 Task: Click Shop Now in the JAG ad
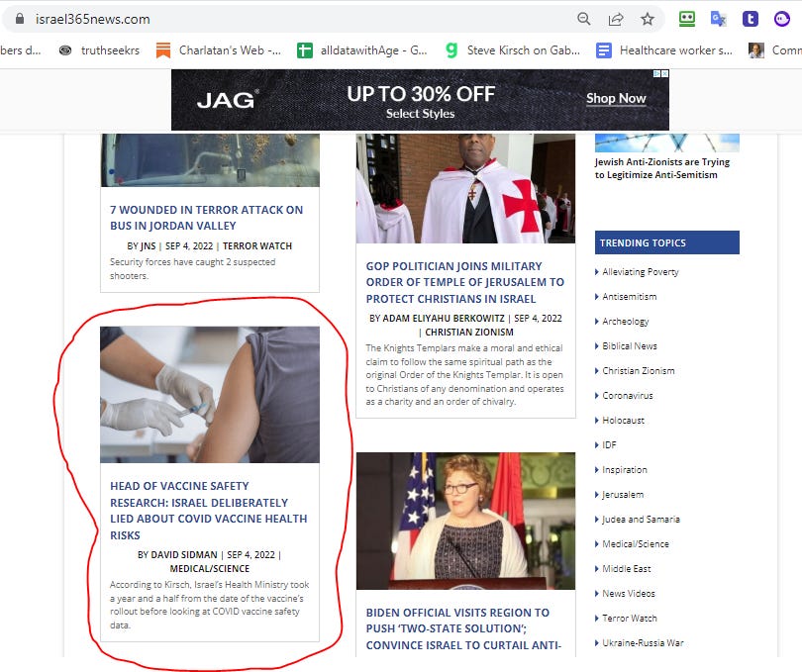pyautogui.click(x=616, y=98)
